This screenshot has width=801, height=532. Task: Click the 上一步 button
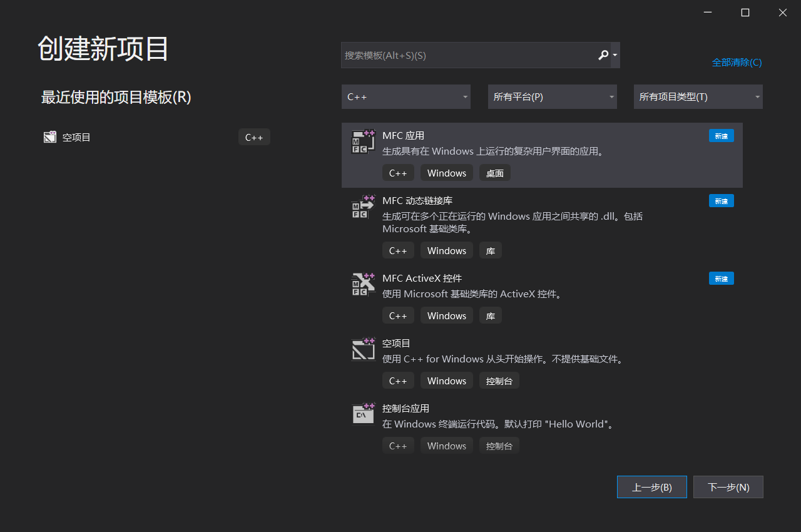point(651,486)
